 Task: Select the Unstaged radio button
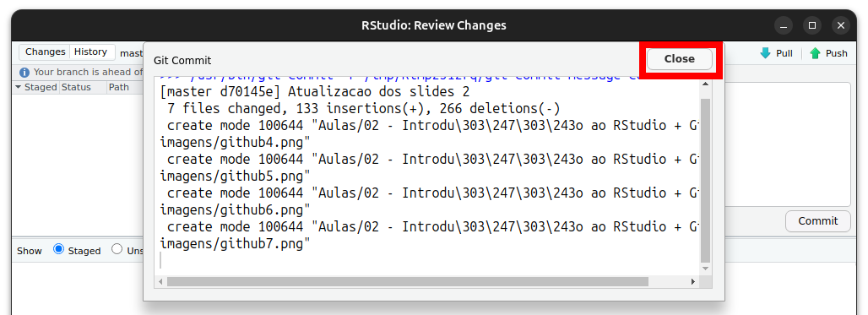(117, 249)
